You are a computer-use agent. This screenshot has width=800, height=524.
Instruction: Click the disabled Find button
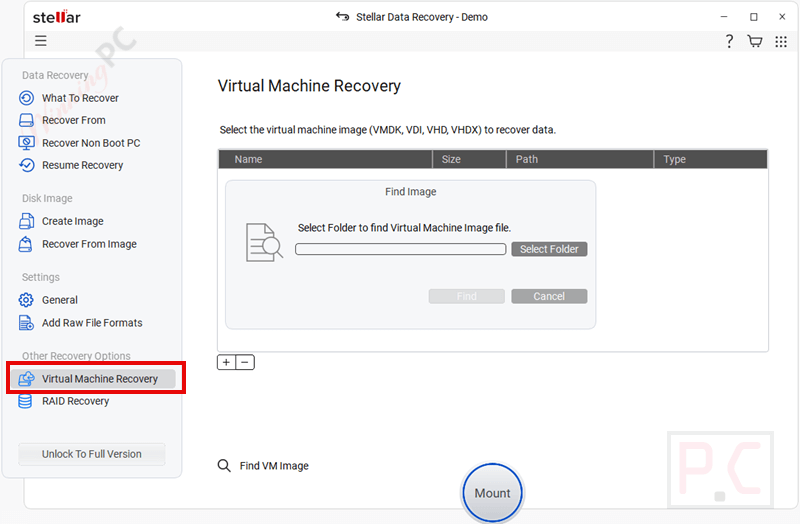466,296
